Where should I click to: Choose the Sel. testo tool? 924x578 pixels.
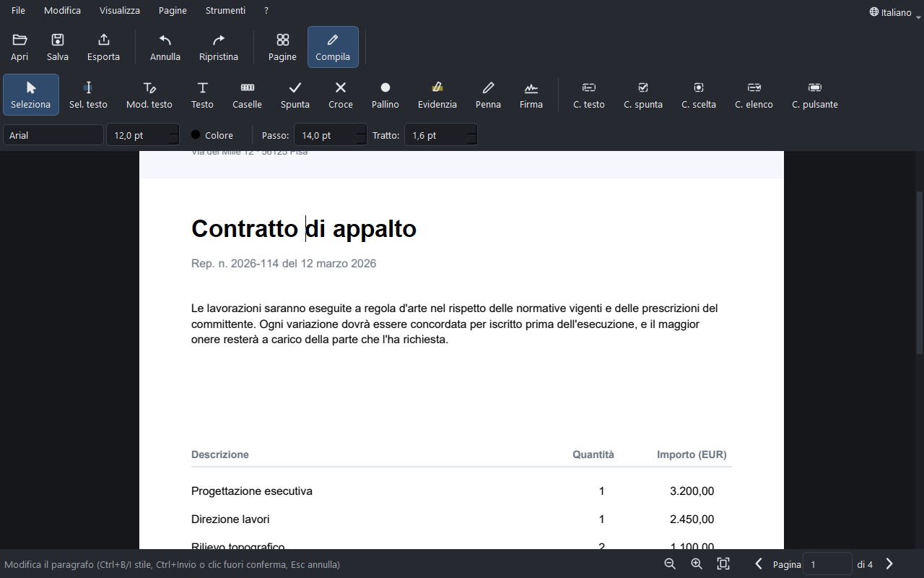click(x=88, y=95)
